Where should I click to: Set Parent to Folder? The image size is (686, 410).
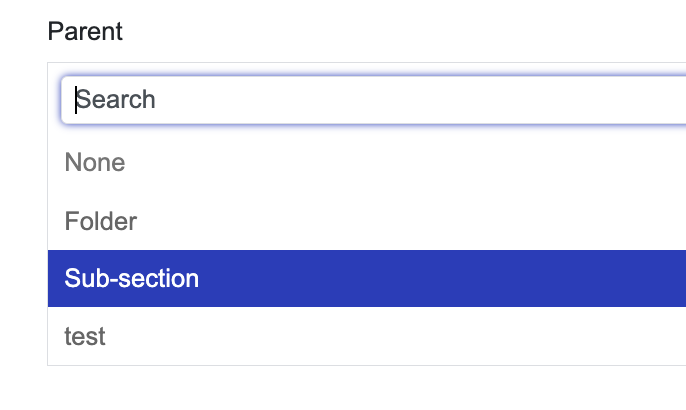tap(101, 220)
